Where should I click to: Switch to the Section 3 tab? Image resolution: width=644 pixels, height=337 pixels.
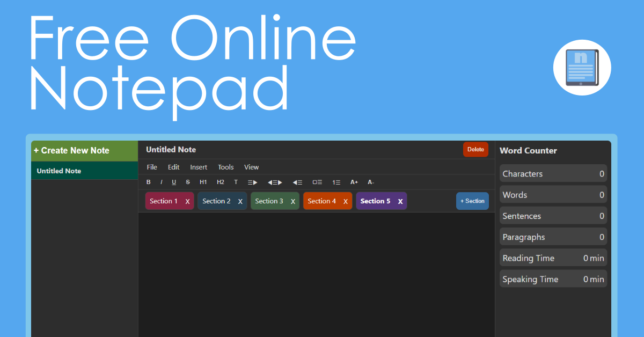coord(270,201)
